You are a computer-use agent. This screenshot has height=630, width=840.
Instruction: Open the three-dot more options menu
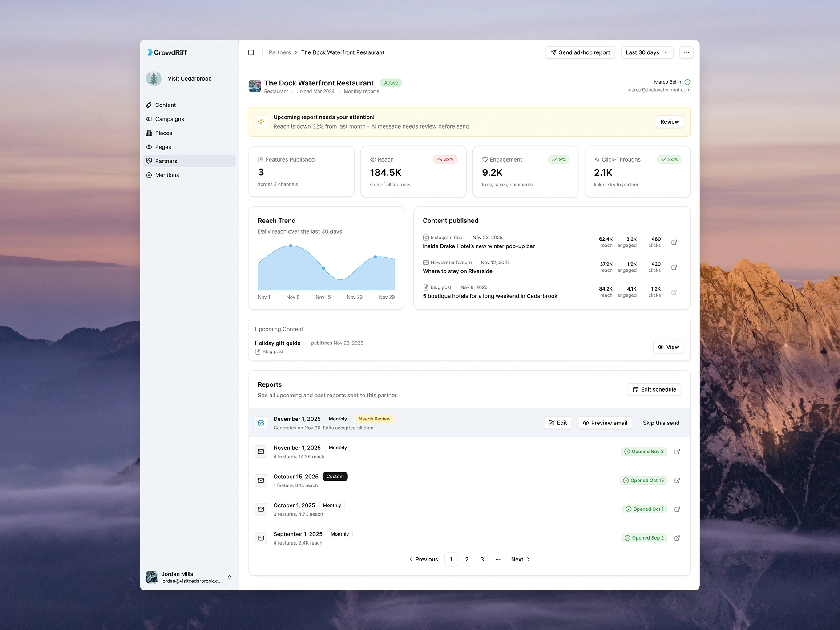687,52
